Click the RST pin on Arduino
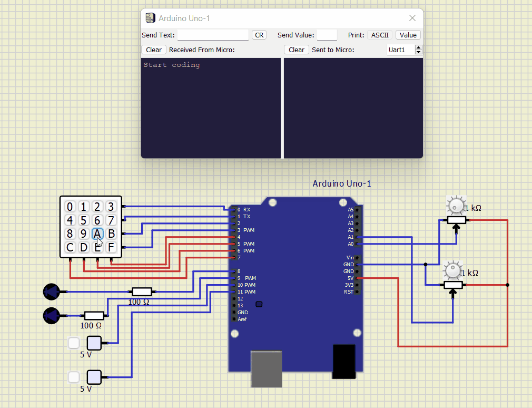The image size is (532, 408). (357, 292)
